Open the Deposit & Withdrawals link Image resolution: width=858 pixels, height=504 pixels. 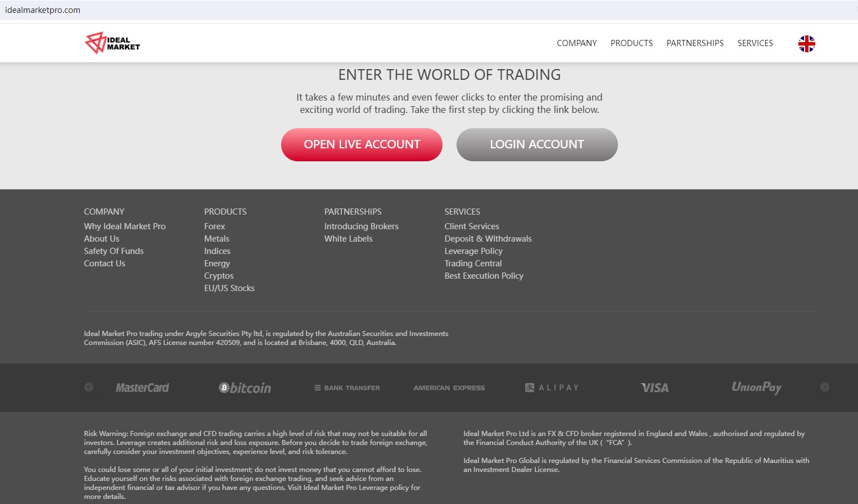(x=488, y=239)
